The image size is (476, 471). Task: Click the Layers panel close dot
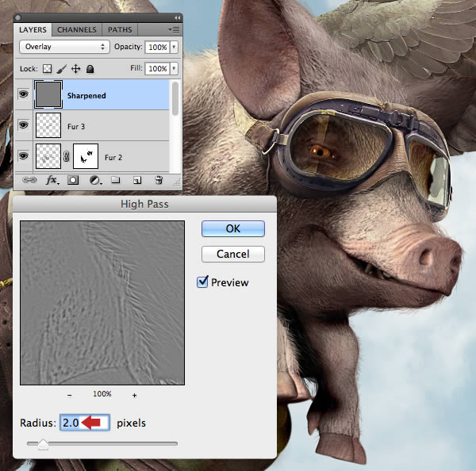tap(17, 18)
